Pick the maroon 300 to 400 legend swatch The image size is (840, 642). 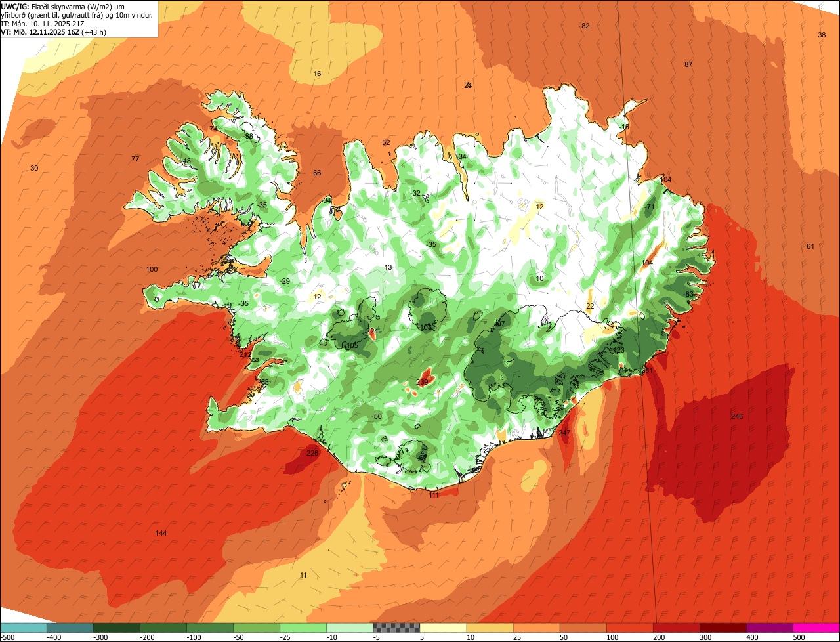click(723, 628)
